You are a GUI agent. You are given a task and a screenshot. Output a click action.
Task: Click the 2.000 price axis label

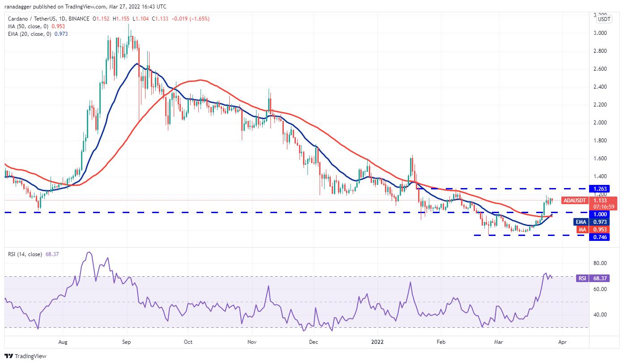(600, 123)
